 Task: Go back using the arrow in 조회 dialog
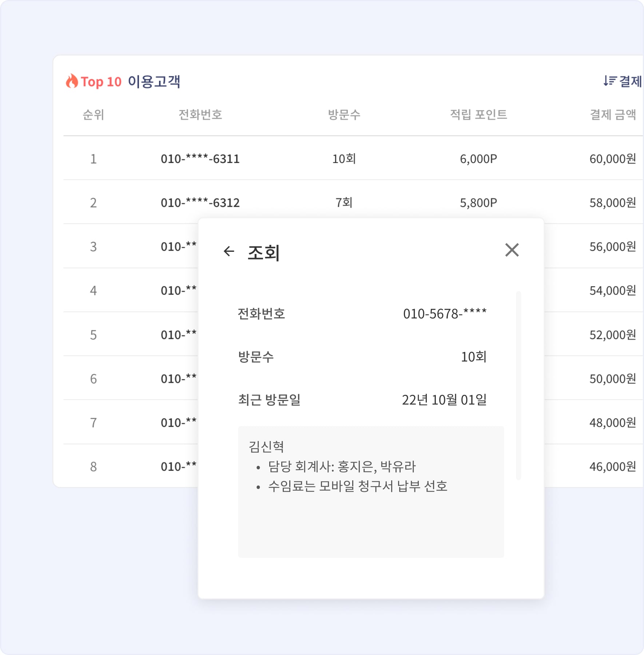click(x=229, y=251)
